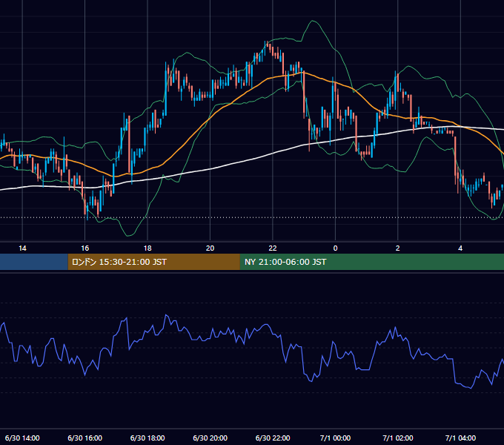Click the 6/30 16:00 date label
Image resolution: width=504 pixels, height=445 pixels.
pos(84,438)
